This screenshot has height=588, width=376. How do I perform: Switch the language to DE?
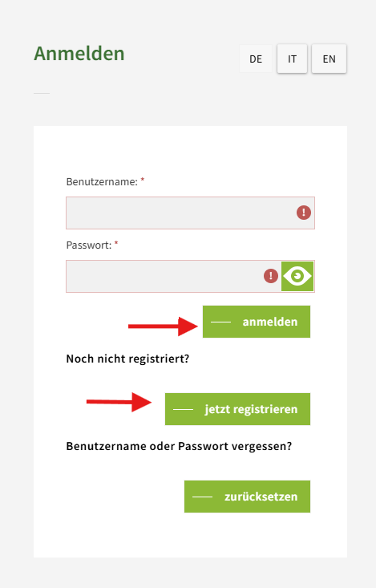(256, 59)
